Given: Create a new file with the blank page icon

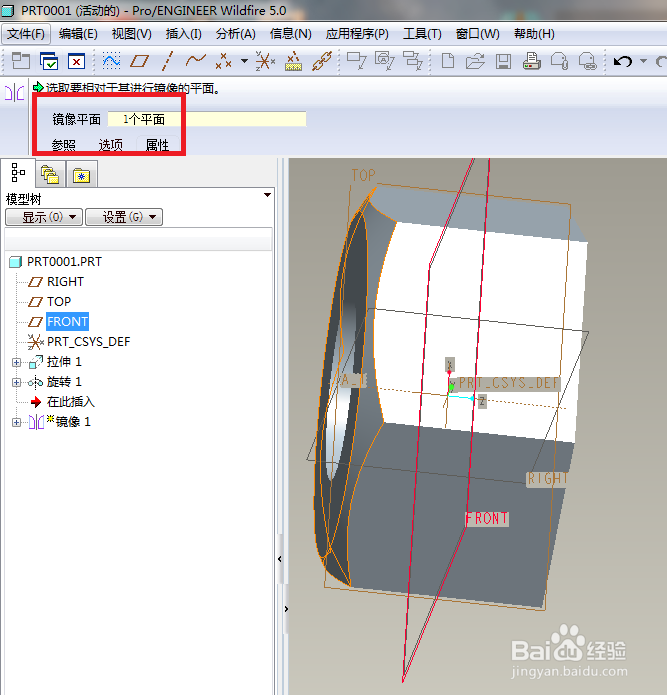Looking at the screenshot, I should [x=448, y=61].
